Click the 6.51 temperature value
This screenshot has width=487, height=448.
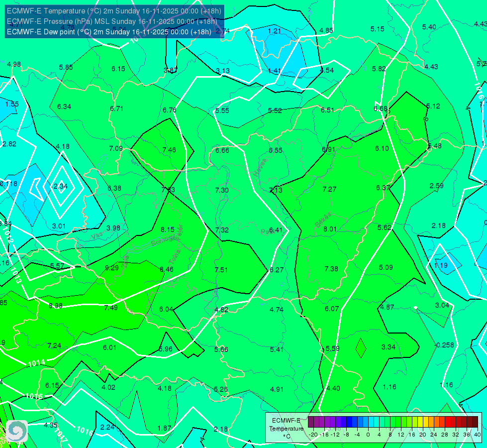(x=327, y=110)
